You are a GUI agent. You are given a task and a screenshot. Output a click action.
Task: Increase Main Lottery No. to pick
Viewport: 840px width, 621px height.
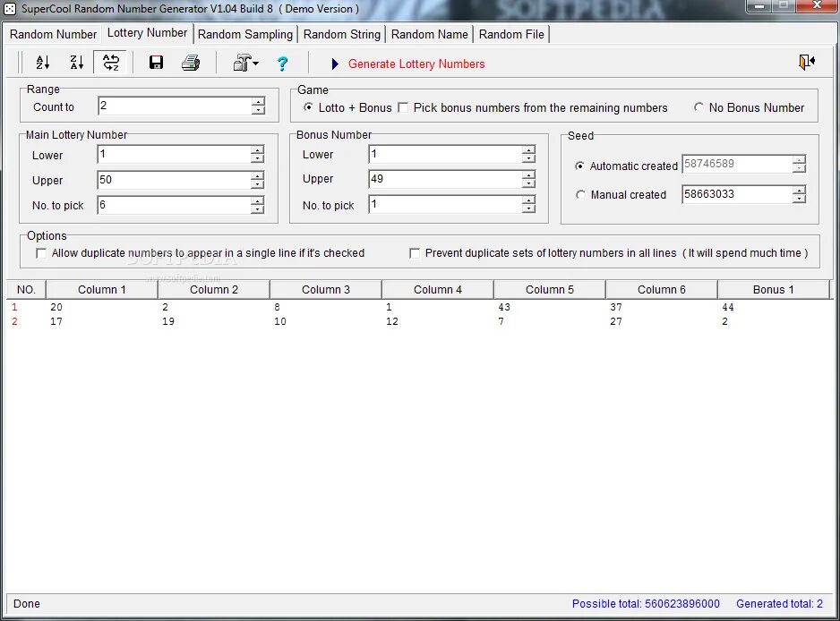coord(257,200)
